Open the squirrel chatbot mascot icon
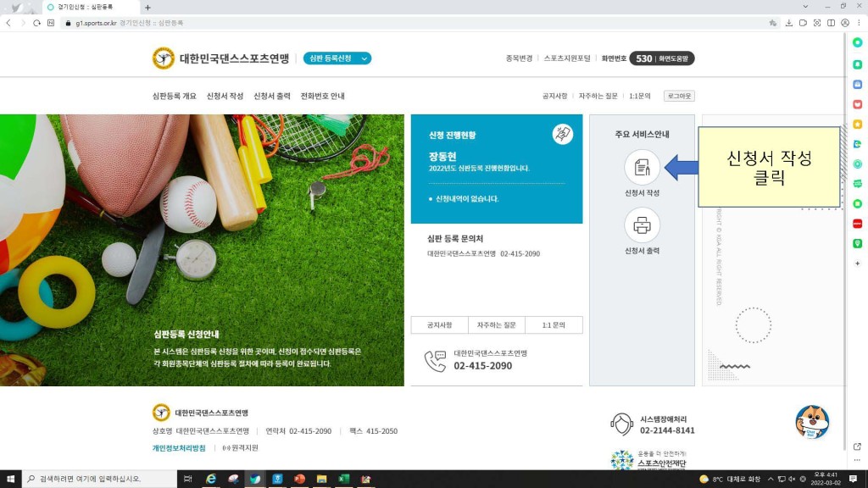The width and height of the screenshot is (868, 488). [812, 422]
